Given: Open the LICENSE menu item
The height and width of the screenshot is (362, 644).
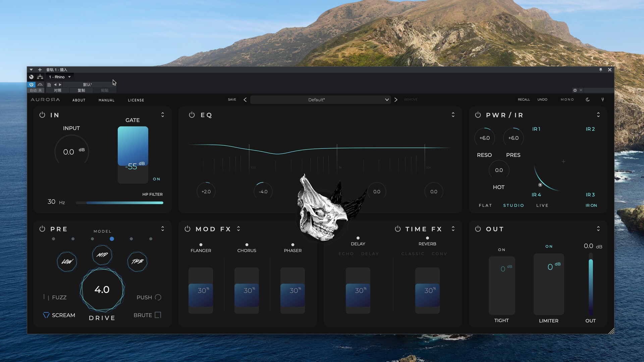Looking at the screenshot, I should 136,100.
